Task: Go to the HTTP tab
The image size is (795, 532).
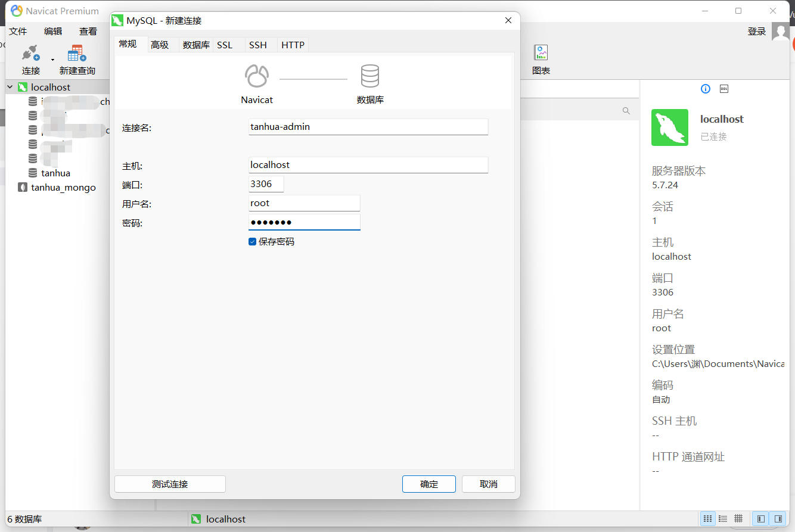Action: click(293, 45)
